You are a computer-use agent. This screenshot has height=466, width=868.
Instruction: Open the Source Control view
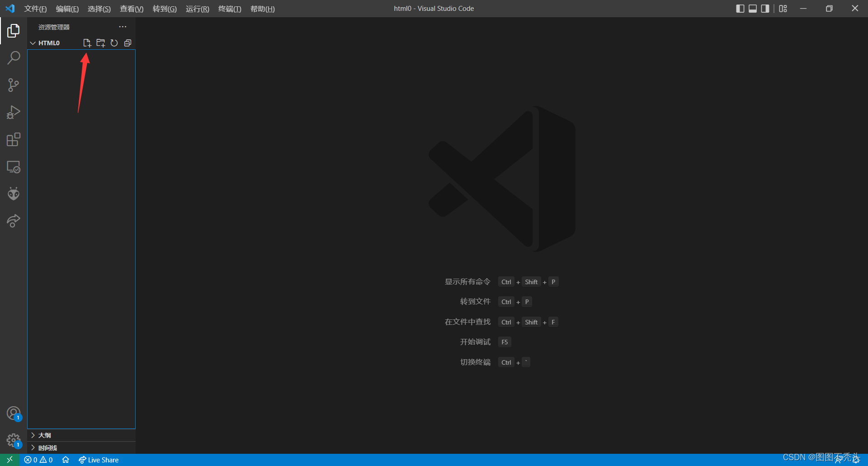[14, 85]
